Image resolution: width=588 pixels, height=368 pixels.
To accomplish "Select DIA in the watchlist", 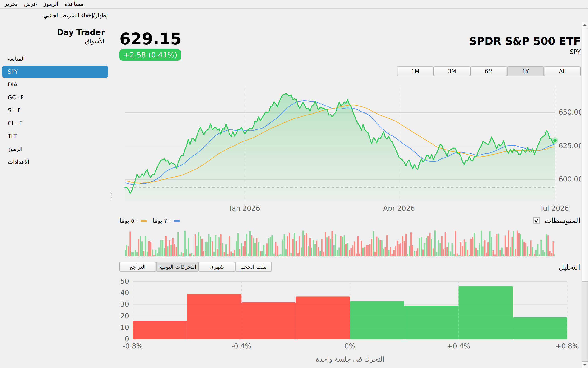I will click(55, 85).
